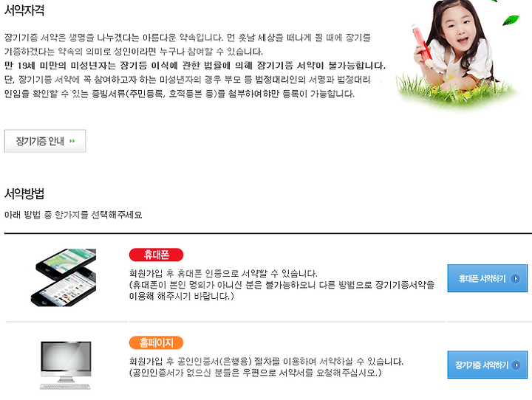Click the desktop monitor image
Viewport: 532px width, 400px height.
[66, 365]
